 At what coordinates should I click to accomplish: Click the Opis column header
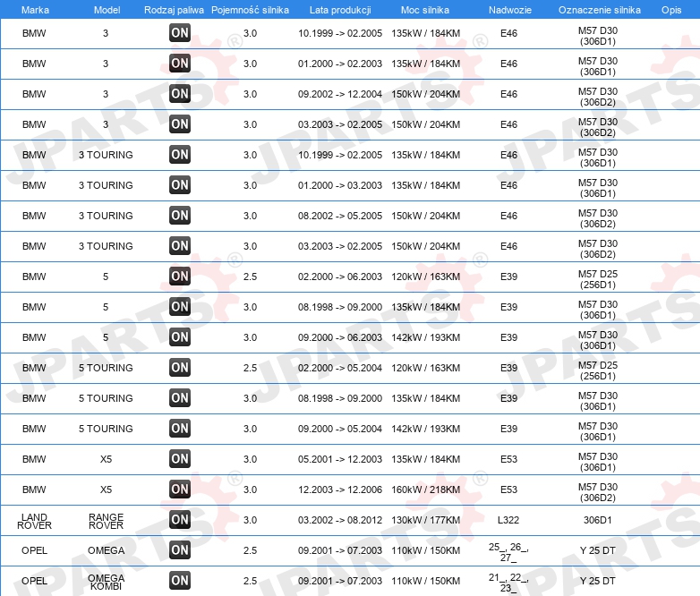tap(671, 10)
